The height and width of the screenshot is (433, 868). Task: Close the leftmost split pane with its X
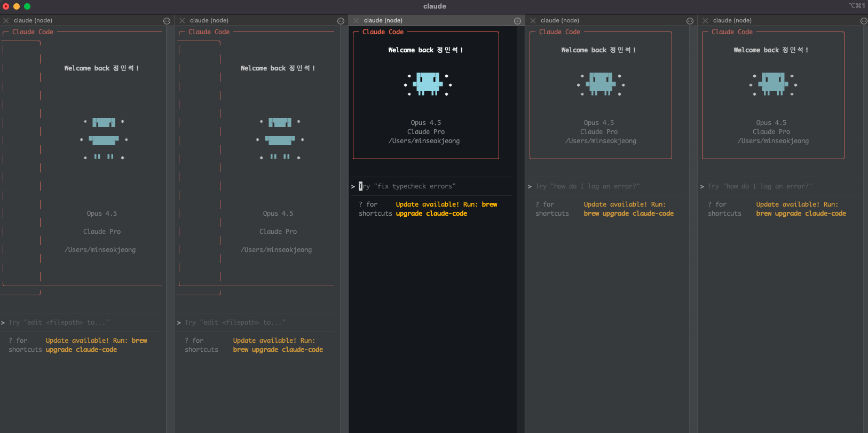click(6, 21)
